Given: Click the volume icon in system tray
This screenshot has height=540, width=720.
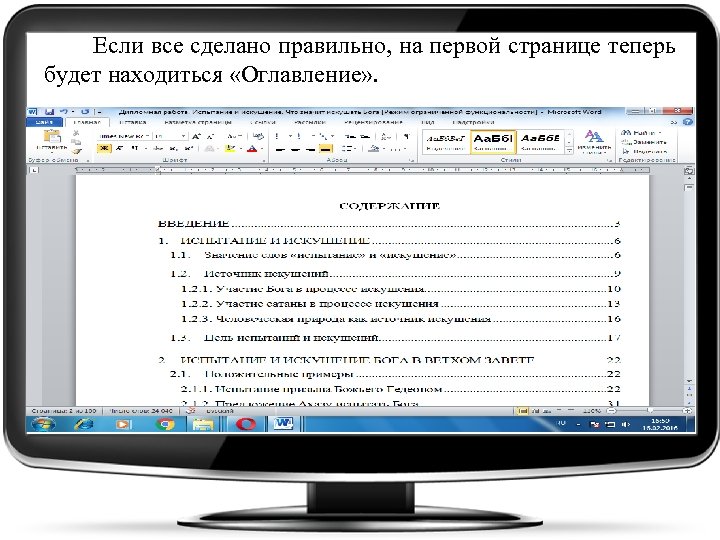Looking at the screenshot, I should click(625, 425).
